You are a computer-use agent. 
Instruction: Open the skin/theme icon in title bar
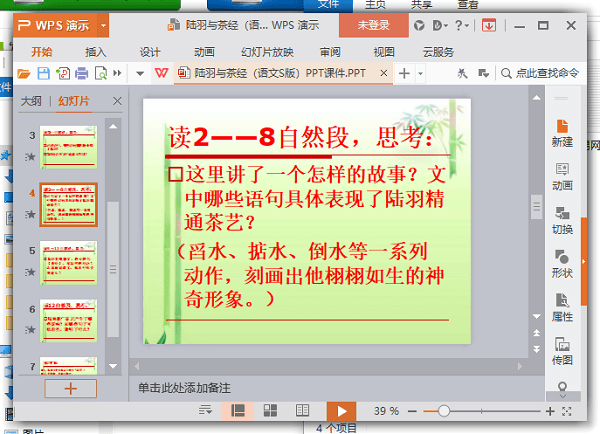tap(419, 26)
